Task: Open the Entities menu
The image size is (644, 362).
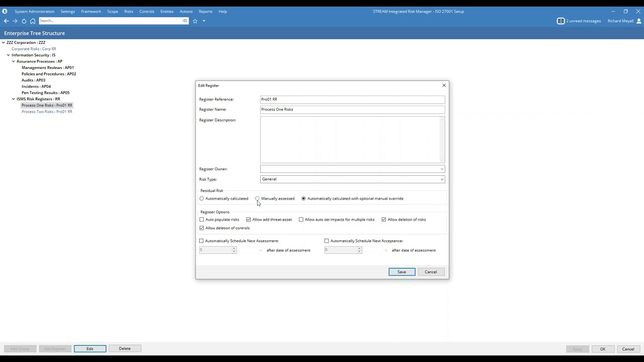Action: point(167,11)
